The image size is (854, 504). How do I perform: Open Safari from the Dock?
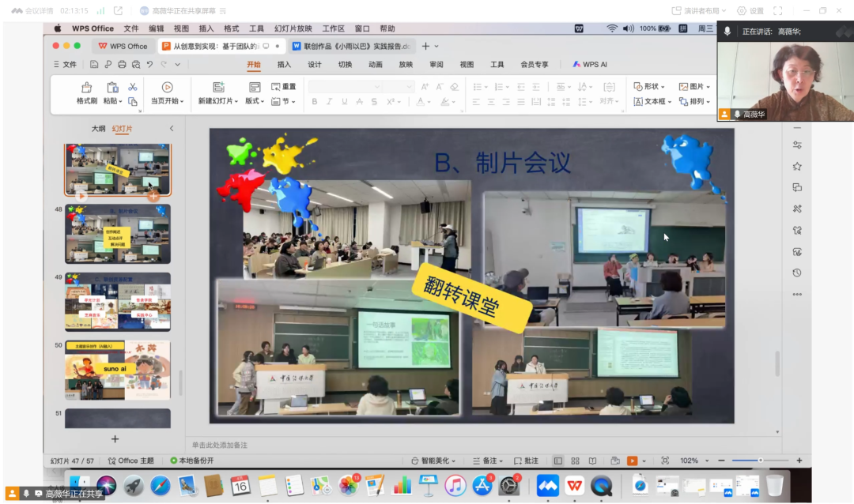click(161, 485)
